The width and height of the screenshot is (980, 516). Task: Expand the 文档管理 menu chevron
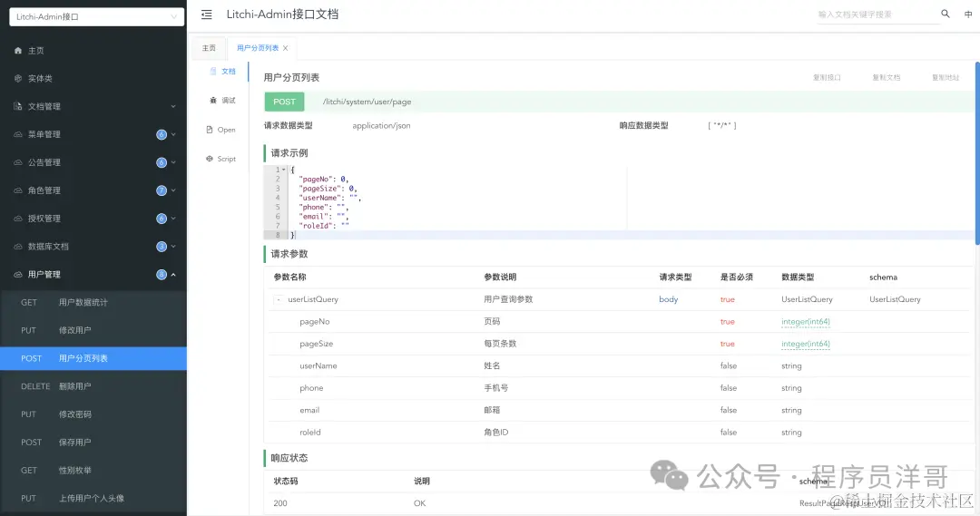pos(173,107)
